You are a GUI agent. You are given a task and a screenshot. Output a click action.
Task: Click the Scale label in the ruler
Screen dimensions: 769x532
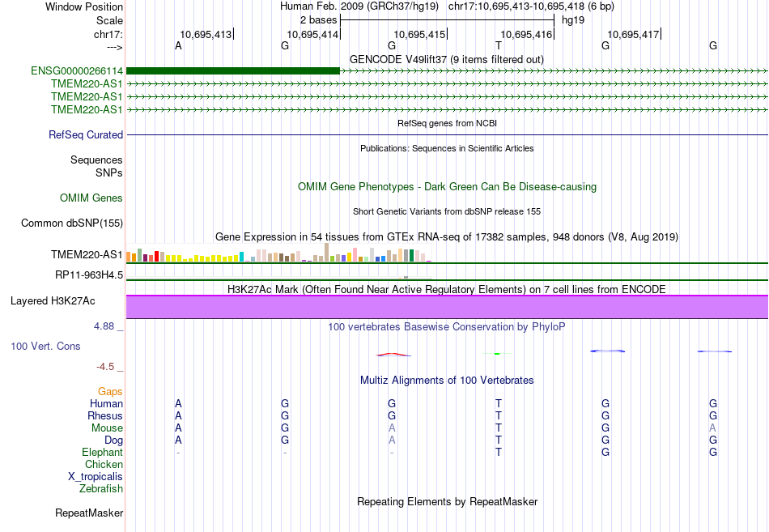pos(110,20)
